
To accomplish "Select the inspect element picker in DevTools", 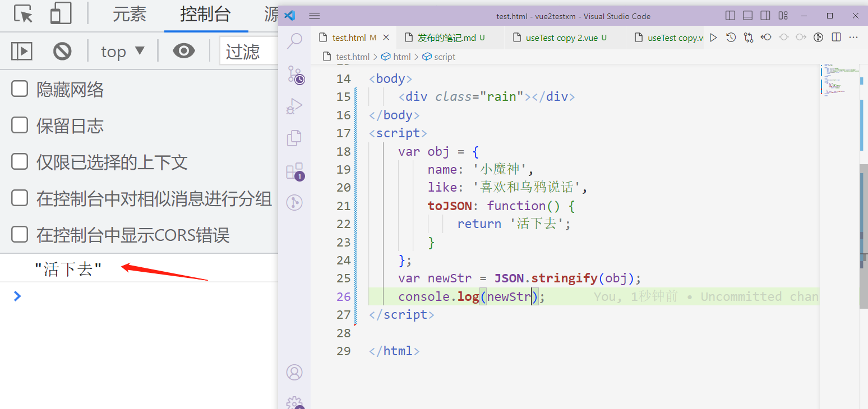I will point(23,14).
